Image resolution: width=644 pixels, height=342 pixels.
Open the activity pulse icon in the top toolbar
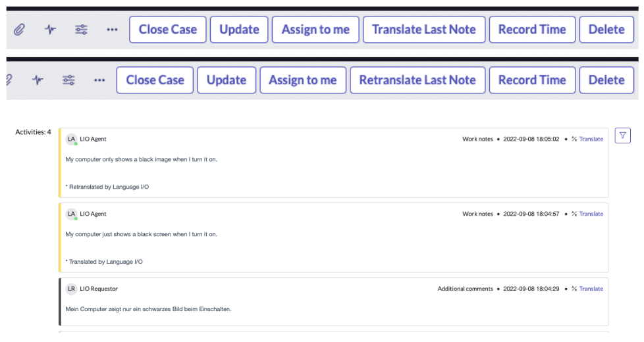tap(50, 30)
